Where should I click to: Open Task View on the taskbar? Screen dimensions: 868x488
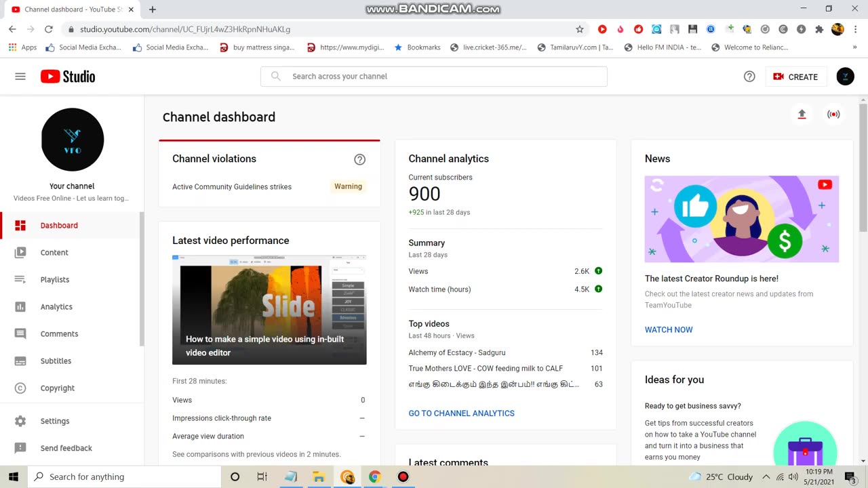pos(262,476)
